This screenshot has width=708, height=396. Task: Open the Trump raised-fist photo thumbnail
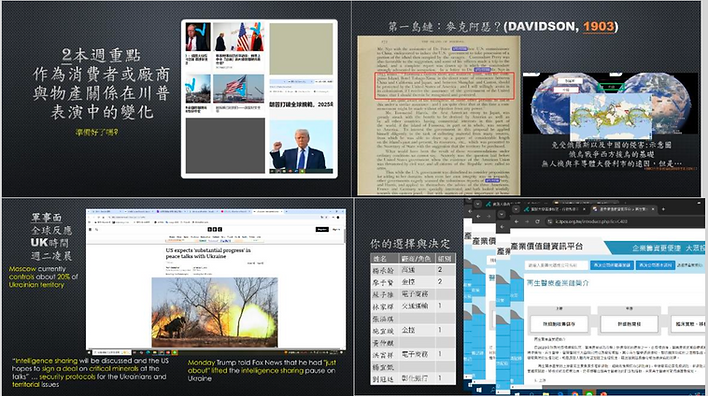301,147
